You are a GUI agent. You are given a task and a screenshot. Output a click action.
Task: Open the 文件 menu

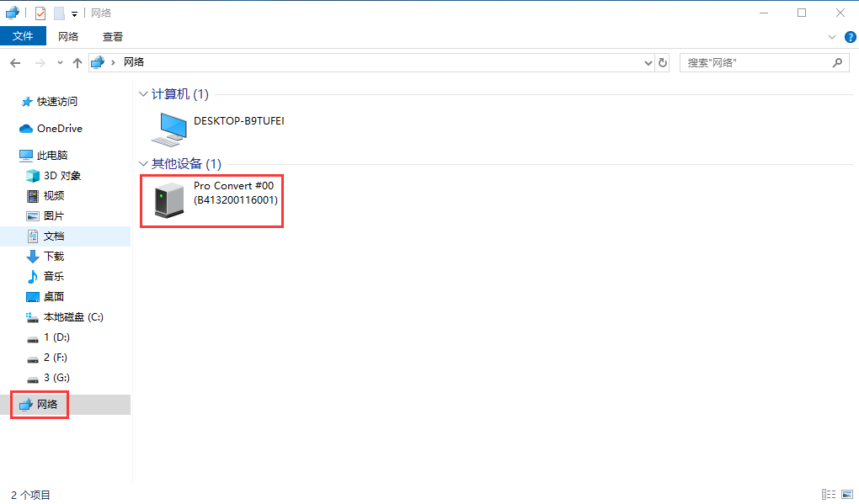(23, 36)
